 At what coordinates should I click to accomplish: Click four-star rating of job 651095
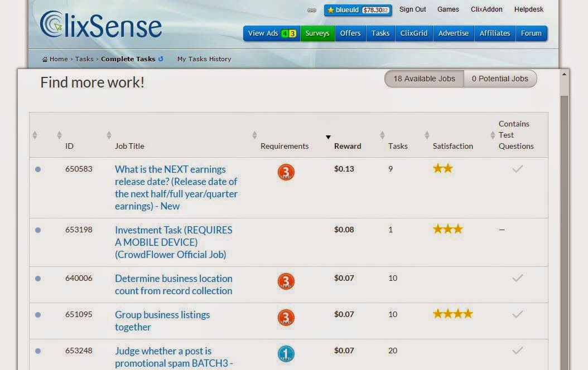[452, 314]
